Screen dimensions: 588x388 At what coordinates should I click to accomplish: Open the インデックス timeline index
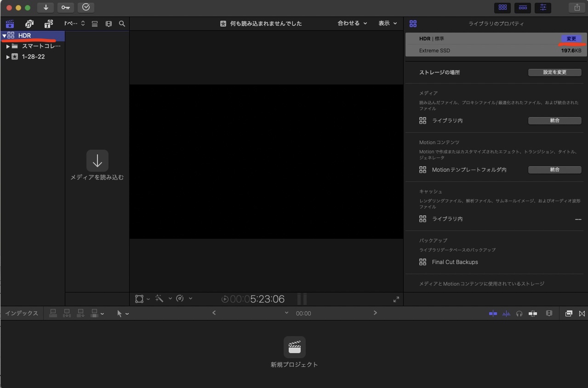tap(22, 314)
